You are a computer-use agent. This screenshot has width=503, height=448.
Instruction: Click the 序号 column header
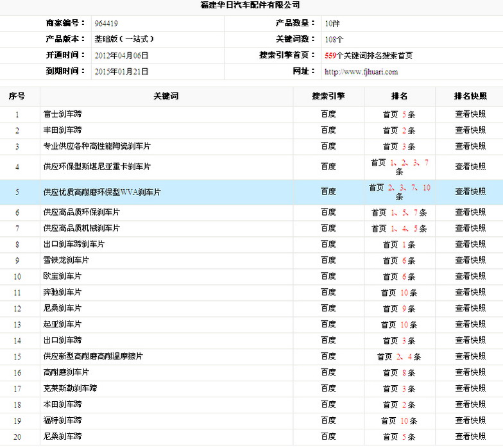coord(17,96)
